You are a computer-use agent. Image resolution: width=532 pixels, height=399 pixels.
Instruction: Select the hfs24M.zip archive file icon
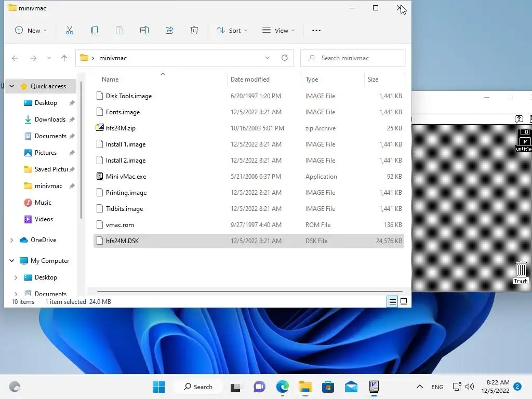tap(99, 128)
